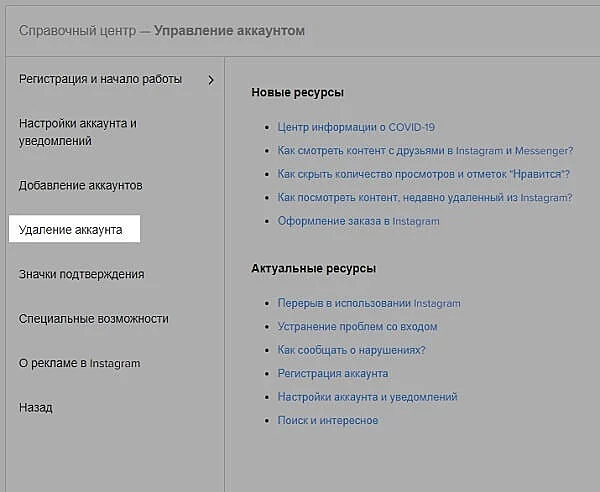Viewport: 600px width, 492px height.
Task: Open link about viewing recently deleted content
Action: (x=425, y=198)
